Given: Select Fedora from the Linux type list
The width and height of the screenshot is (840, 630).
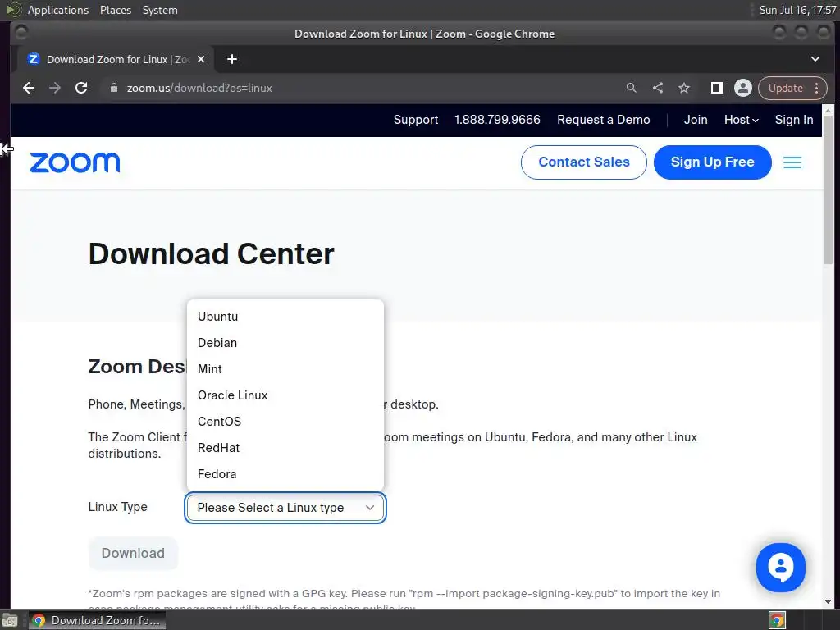Looking at the screenshot, I should pos(285,474).
